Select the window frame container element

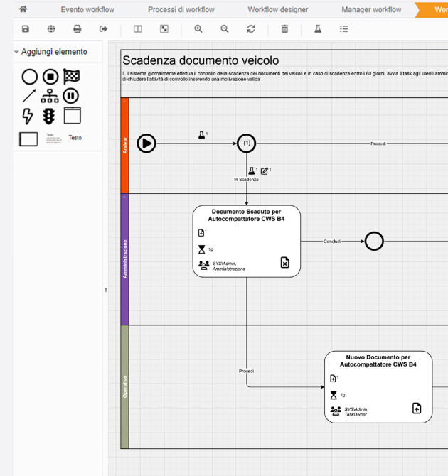pos(73,116)
